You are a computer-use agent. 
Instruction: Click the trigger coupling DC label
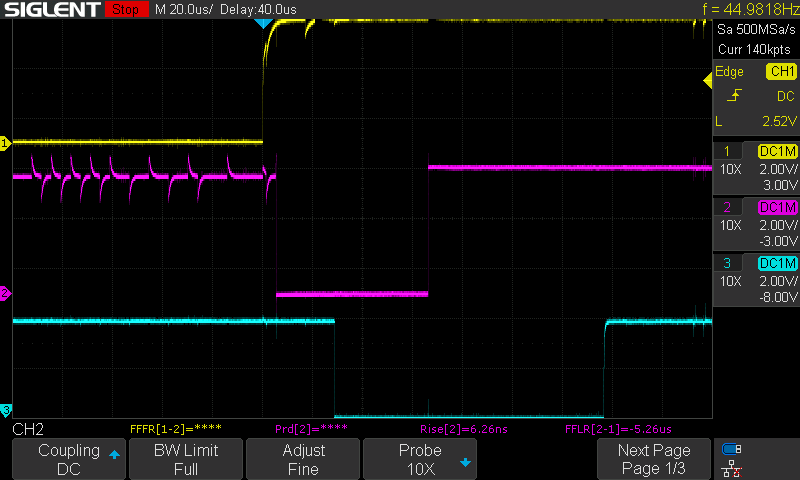(786, 96)
